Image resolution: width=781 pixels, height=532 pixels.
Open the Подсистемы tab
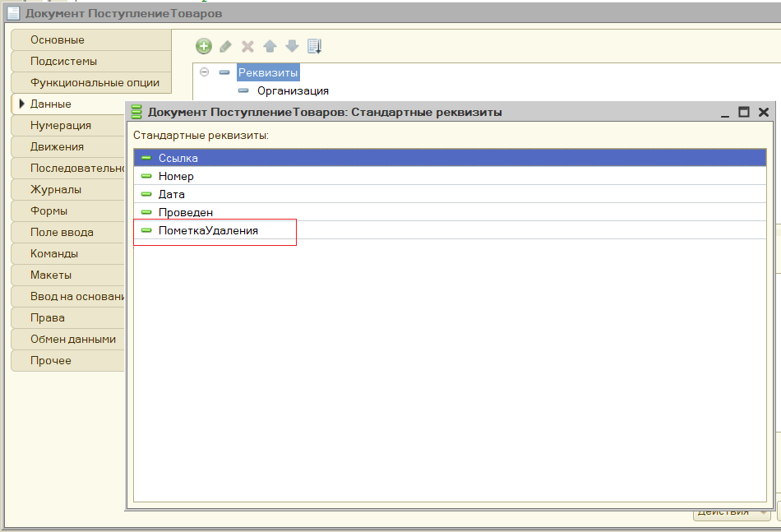(64, 62)
